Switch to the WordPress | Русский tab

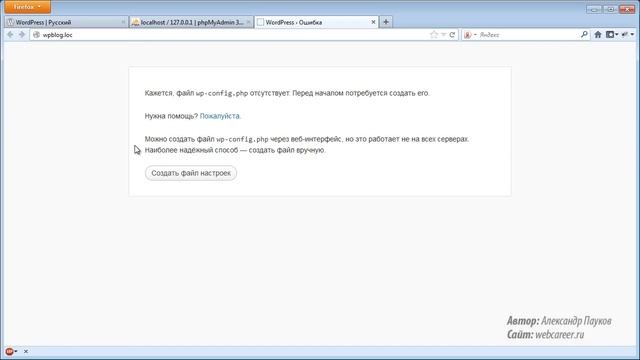click(x=65, y=22)
